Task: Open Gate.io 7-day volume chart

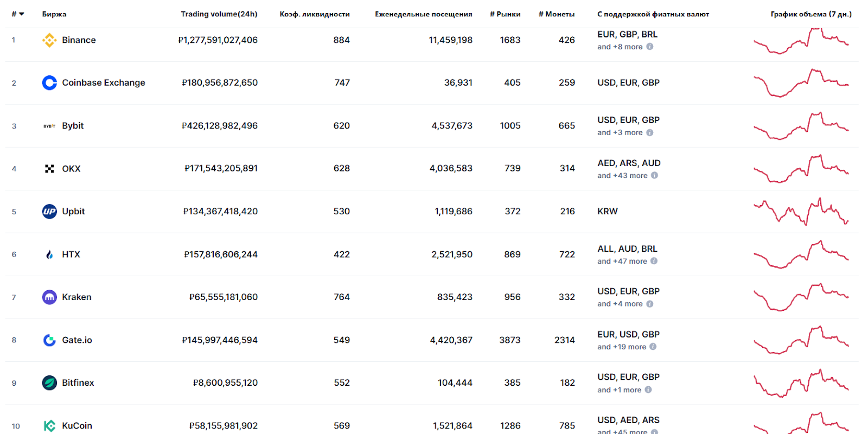Action: [x=801, y=340]
